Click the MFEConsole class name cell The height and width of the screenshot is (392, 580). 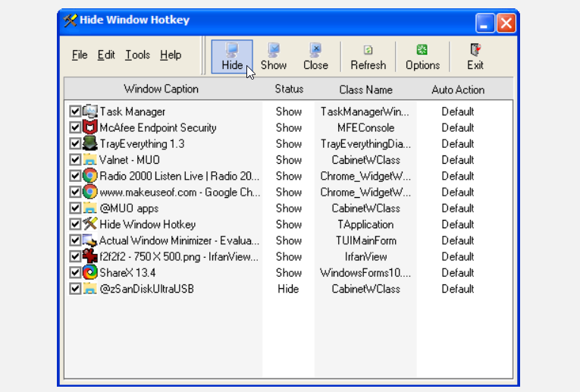[366, 128]
